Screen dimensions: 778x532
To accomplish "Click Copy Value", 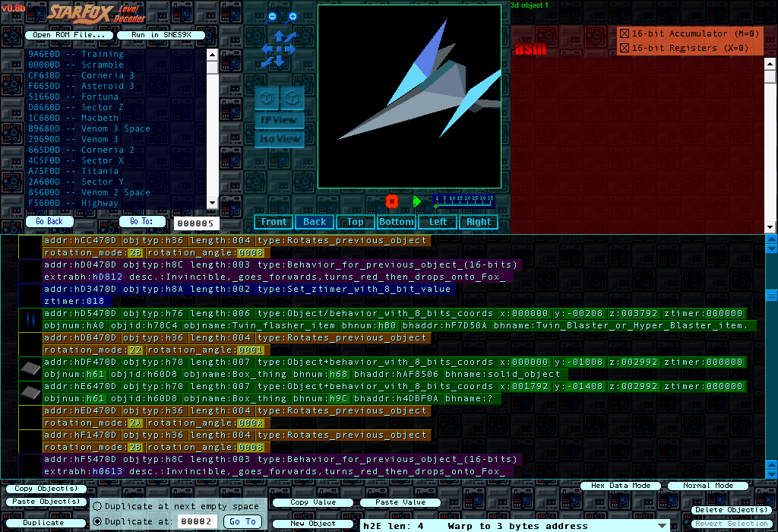I will [x=313, y=502].
